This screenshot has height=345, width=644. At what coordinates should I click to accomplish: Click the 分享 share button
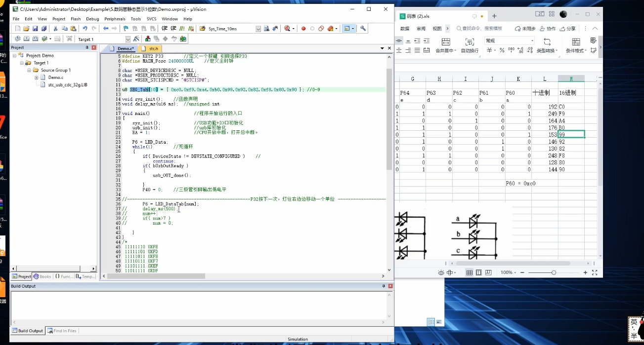point(568,29)
